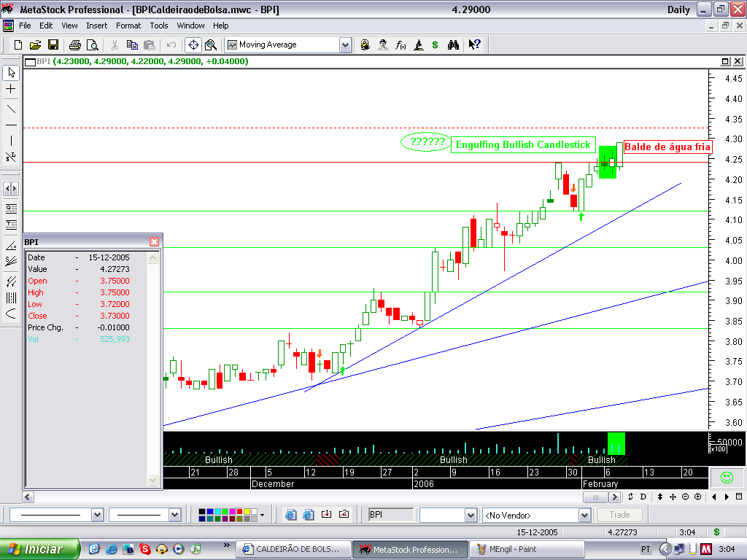Toggle the crosshair Data Window tool

click(x=193, y=44)
